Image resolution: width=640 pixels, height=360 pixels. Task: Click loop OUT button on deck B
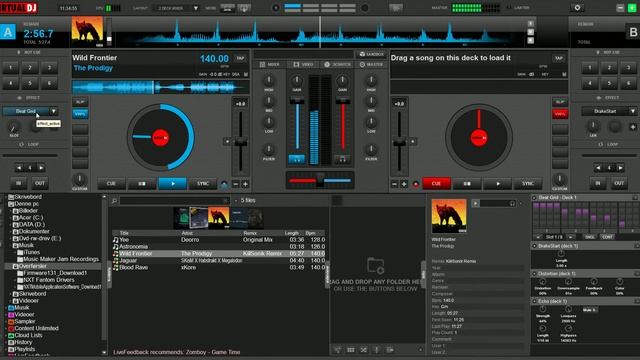[x=619, y=183]
